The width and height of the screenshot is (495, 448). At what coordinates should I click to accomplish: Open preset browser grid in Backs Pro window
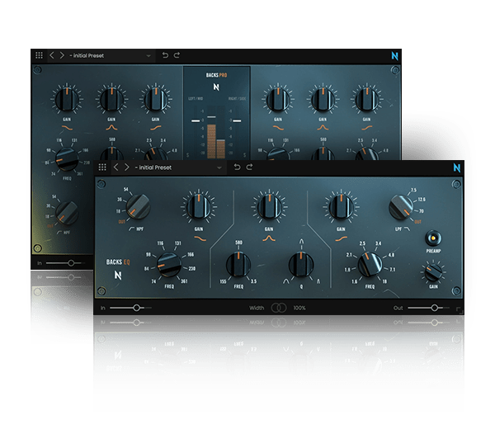(x=39, y=55)
